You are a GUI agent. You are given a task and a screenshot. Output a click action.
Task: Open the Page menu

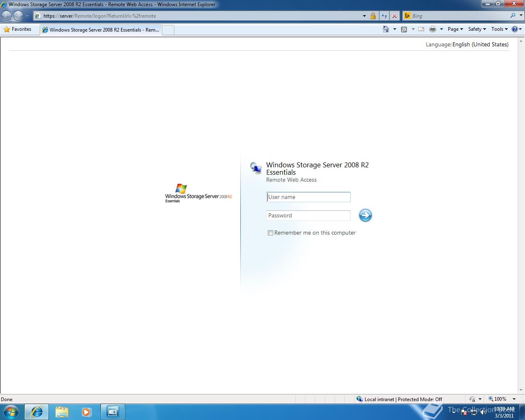[455, 29]
